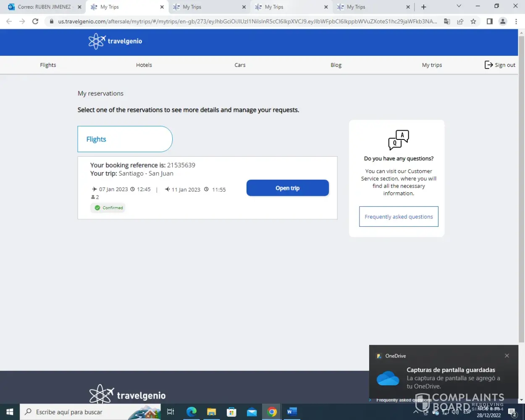Click the Q&A speech bubbles icon

(x=399, y=140)
